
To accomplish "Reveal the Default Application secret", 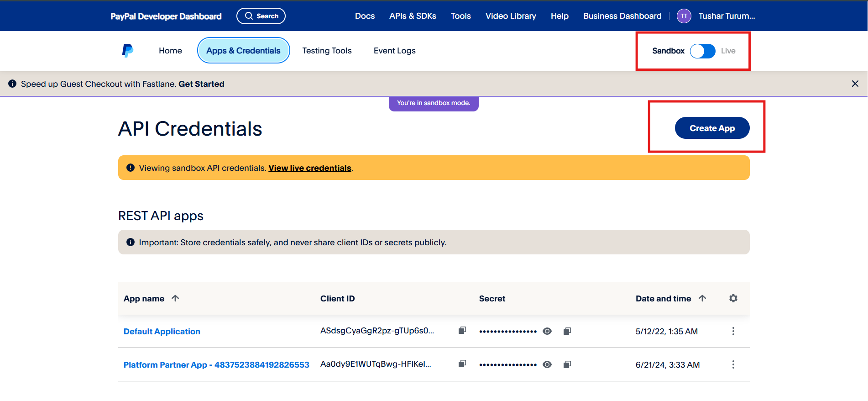I will tap(547, 331).
